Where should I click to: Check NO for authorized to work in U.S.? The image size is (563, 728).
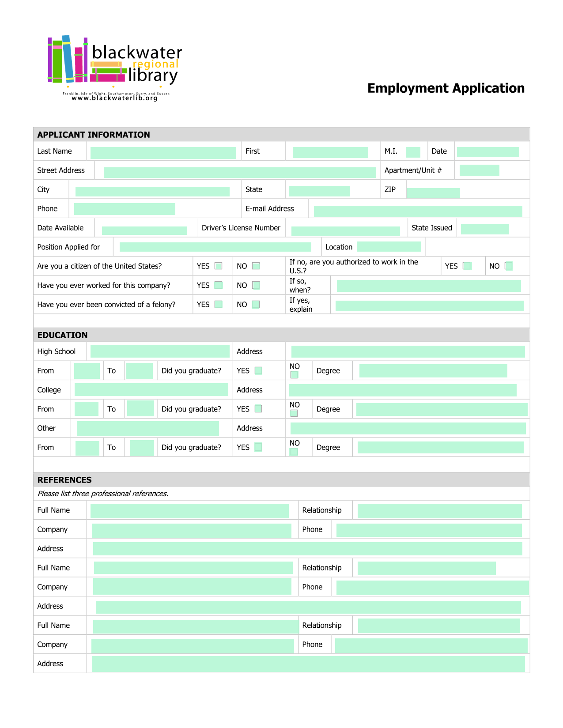[x=509, y=266]
